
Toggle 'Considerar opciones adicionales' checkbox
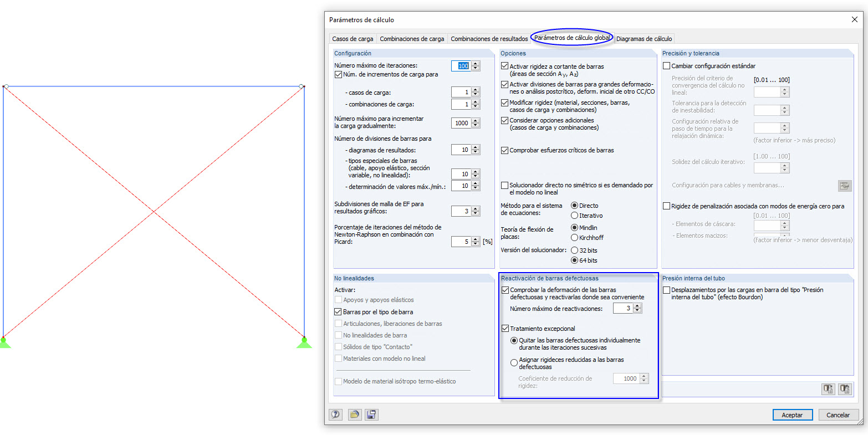tap(504, 120)
